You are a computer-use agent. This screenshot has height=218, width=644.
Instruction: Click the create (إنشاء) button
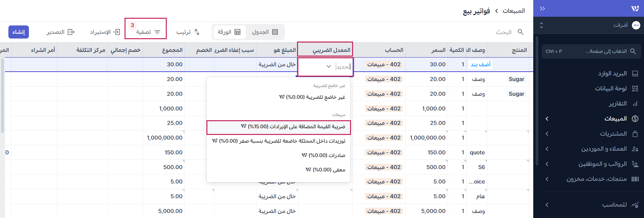point(18,32)
